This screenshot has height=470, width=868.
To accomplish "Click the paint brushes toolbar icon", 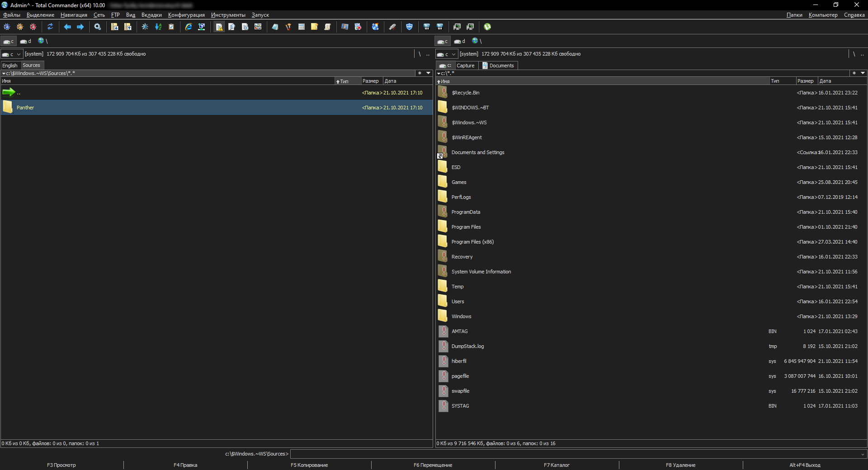I will pos(288,27).
